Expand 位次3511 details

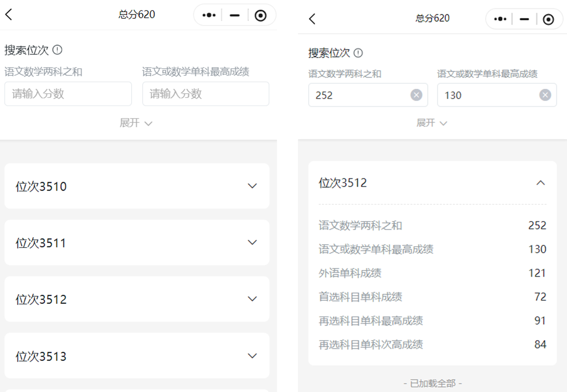252,242
